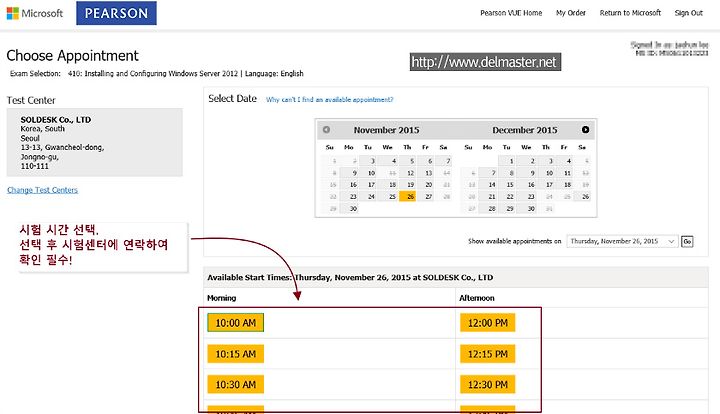This screenshot has height=414, width=720.
Task: Pick November 24 in calendar
Action: pos(368,196)
